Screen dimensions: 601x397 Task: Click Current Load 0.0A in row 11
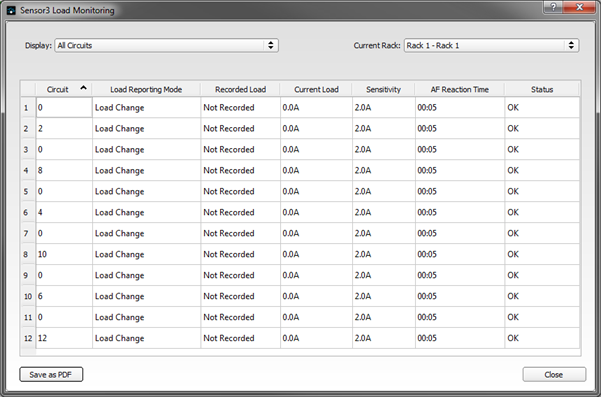pyautogui.click(x=316, y=317)
